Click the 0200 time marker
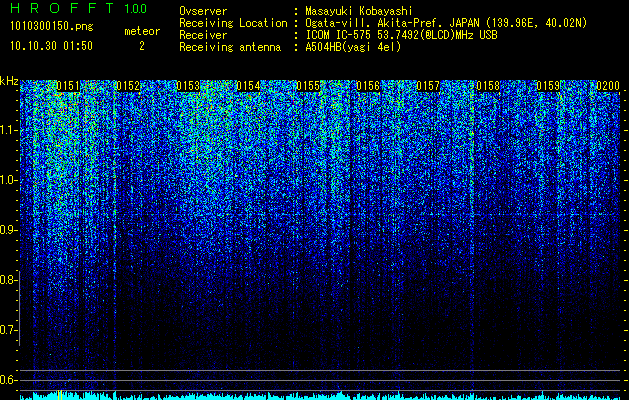629x400 pixels. (x=608, y=86)
